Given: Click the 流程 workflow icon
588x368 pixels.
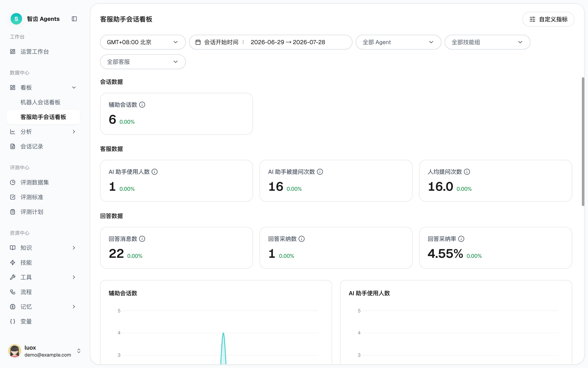Looking at the screenshot, I should (x=13, y=292).
